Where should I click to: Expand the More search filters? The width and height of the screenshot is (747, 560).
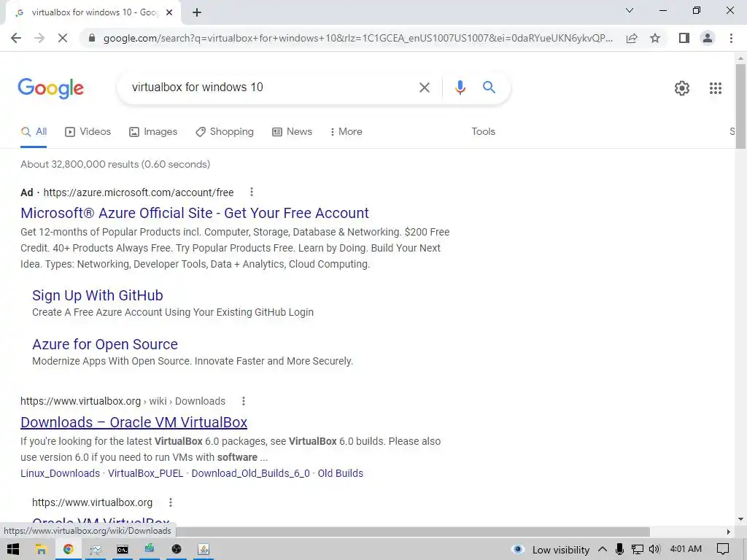point(347,132)
